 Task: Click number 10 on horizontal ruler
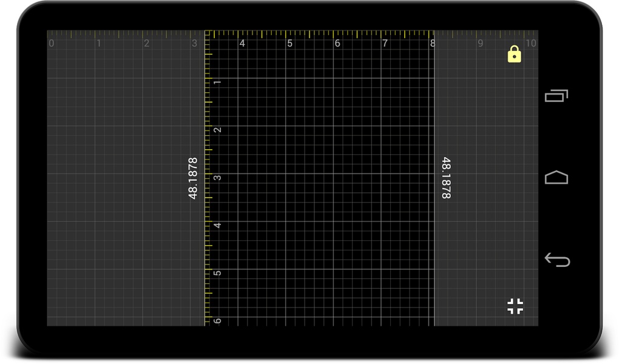point(530,44)
